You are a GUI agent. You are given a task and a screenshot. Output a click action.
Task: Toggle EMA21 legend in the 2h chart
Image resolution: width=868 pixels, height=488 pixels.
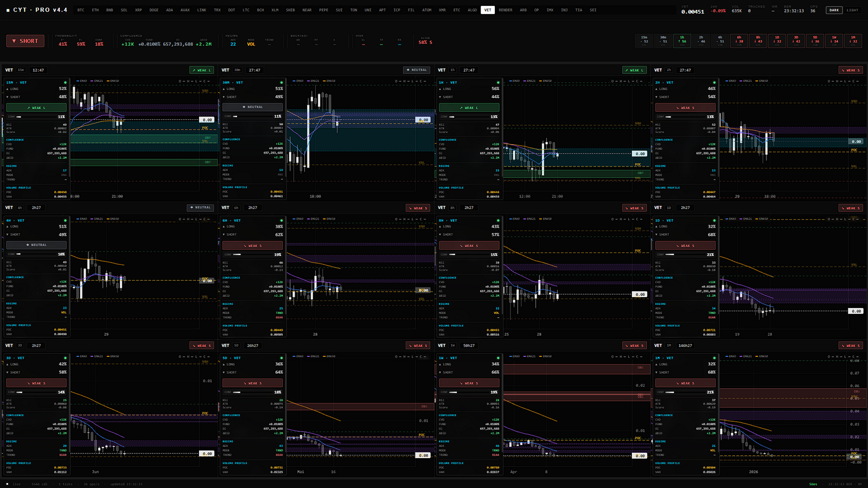(746, 81)
